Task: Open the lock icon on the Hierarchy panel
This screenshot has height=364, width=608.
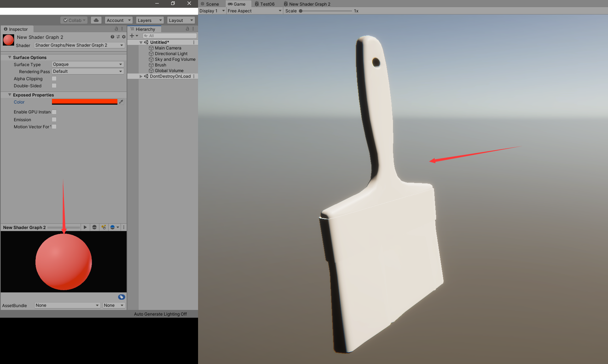Action: point(187,29)
